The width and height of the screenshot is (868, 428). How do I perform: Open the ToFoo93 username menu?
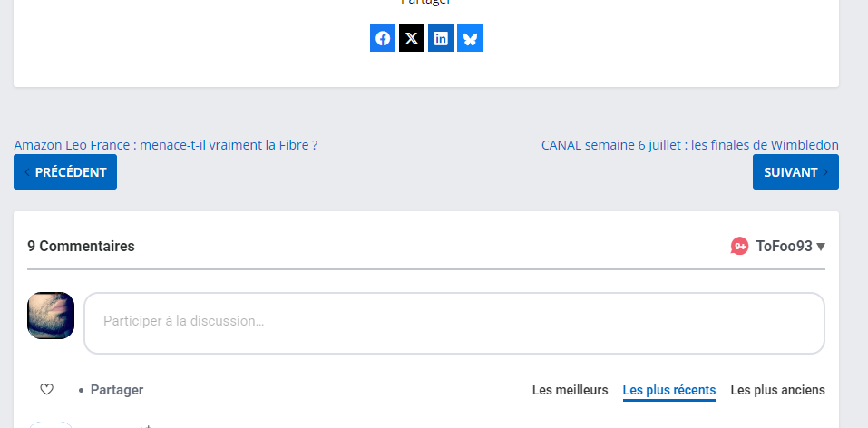(784, 246)
